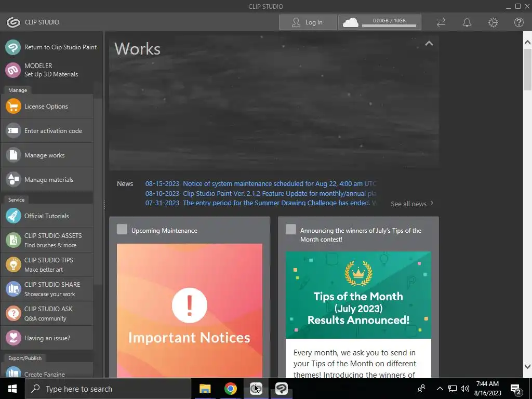This screenshot has width=532, height=399.
Task: Open Windows Start menu
Action: (12, 389)
